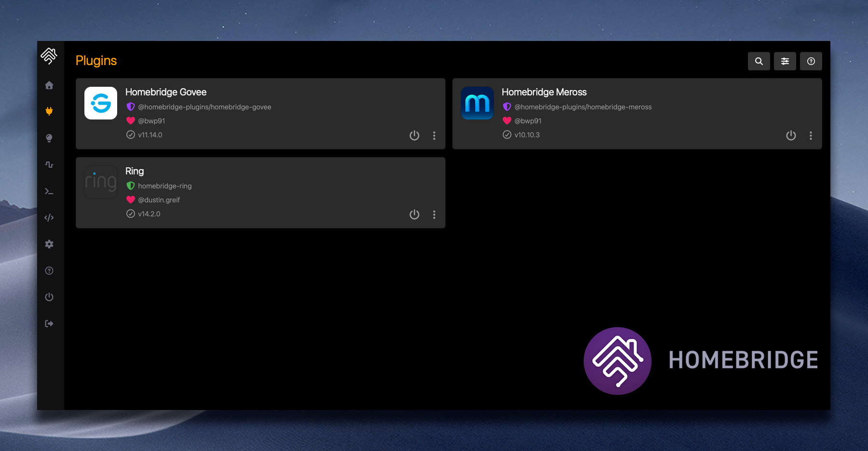Toggle Homebridge Govee plugin power
Image resolution: width=868 pixels, height=451 pixels.
414,135
